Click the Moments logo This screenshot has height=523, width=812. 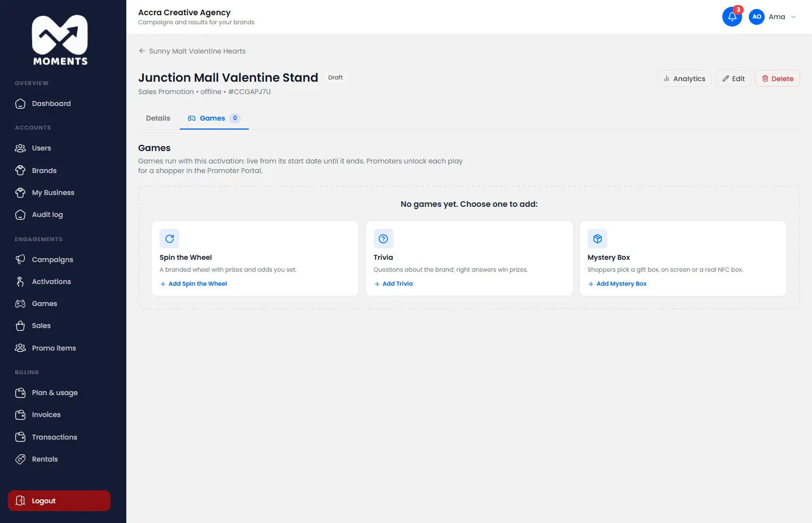click(x=60, y=40)
